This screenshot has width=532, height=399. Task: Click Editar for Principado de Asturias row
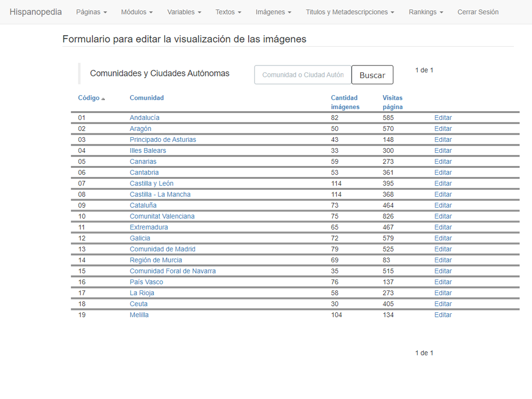443,139
